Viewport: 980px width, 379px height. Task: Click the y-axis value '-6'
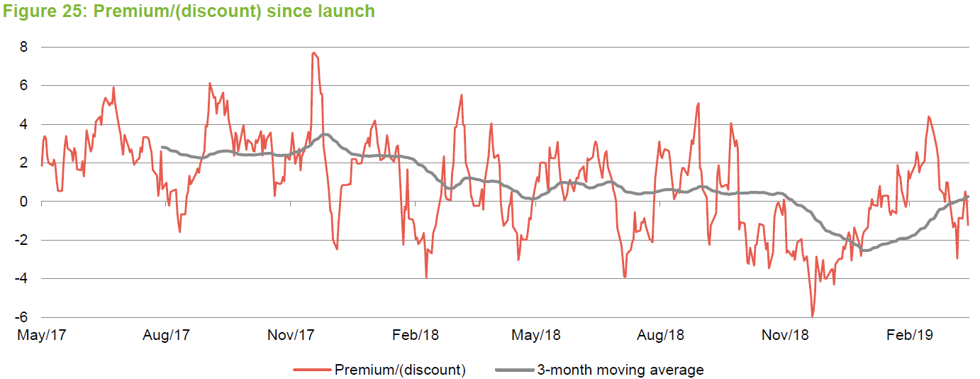(21, 317)
